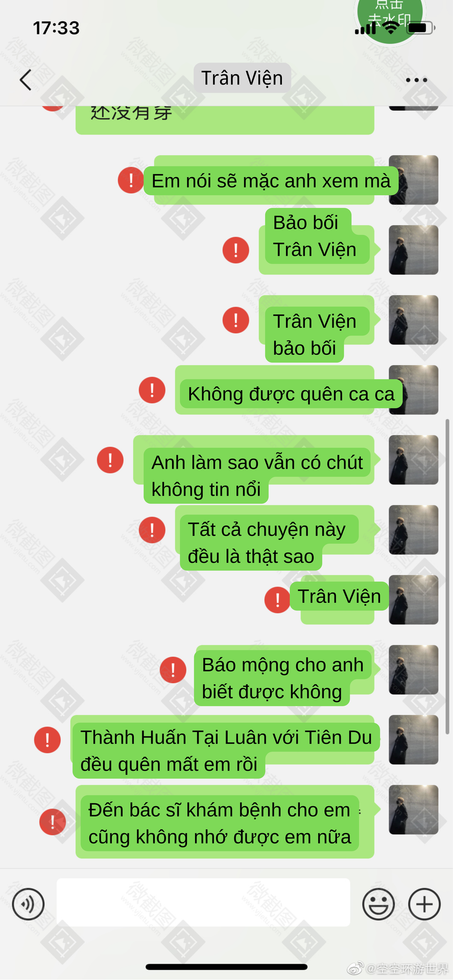This screenshot has width=453, height=980.
Task: Tap the voice message icon
Action: [28, 904]
